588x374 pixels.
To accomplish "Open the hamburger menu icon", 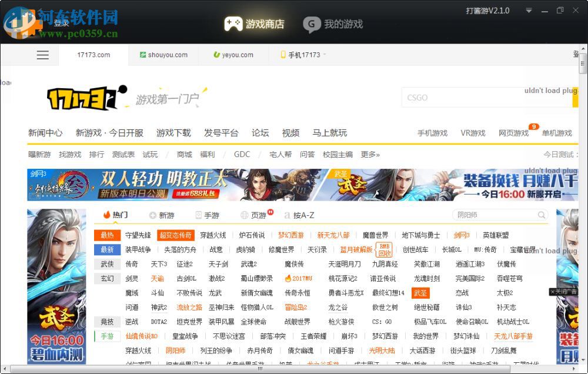I will 42,55.
